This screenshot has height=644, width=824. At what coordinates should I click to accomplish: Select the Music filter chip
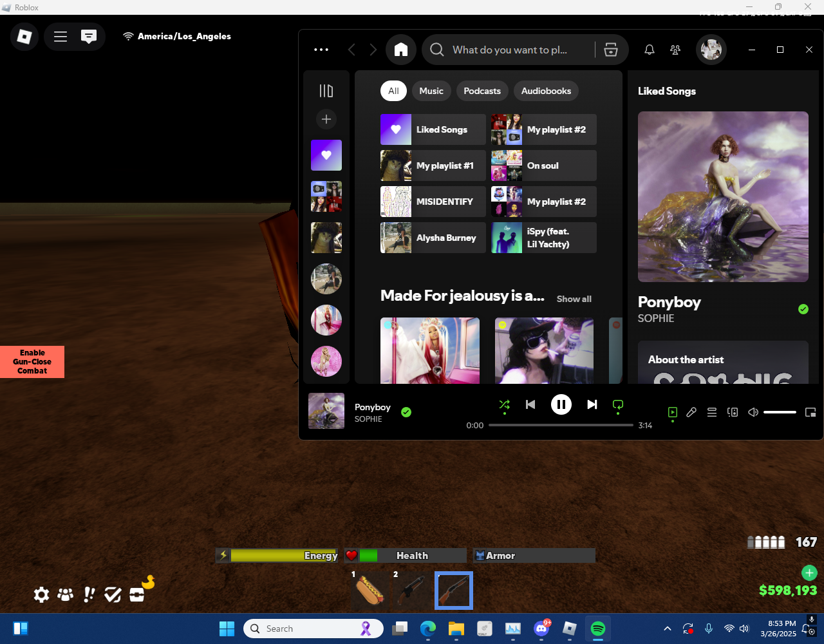coord(431,91)
